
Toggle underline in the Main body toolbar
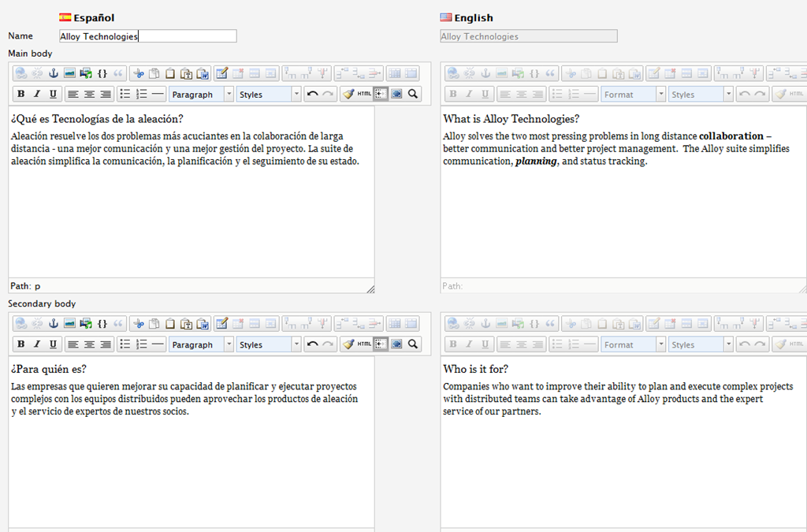pos(53,94)
